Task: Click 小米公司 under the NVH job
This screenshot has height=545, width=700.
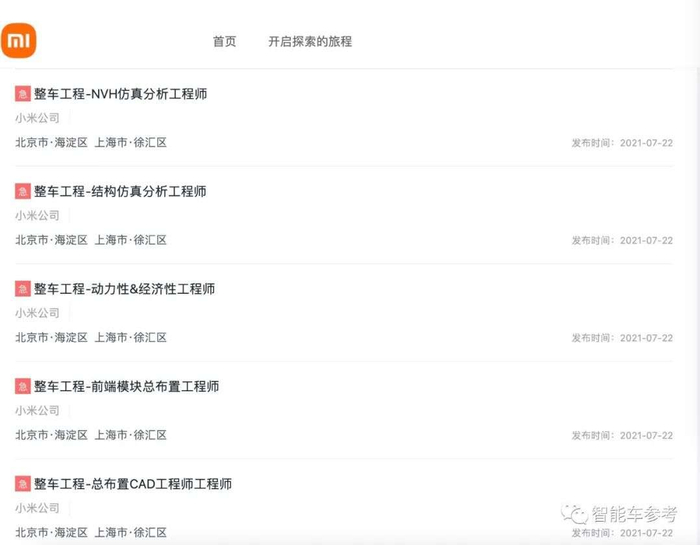Action: [x=37, y=118]
